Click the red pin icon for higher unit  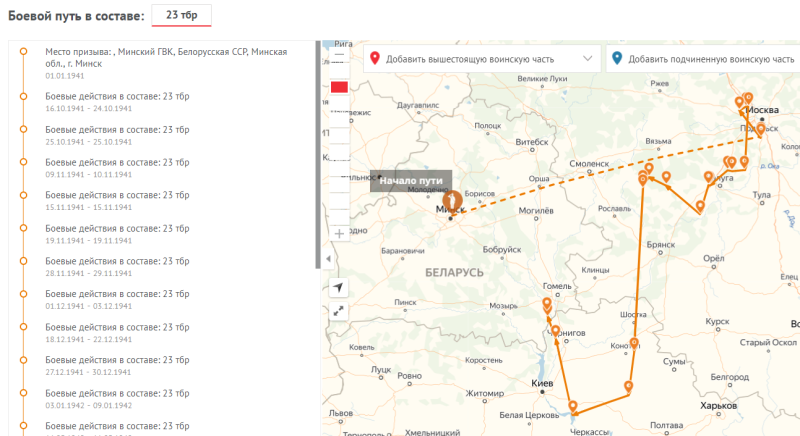point(374,58)
